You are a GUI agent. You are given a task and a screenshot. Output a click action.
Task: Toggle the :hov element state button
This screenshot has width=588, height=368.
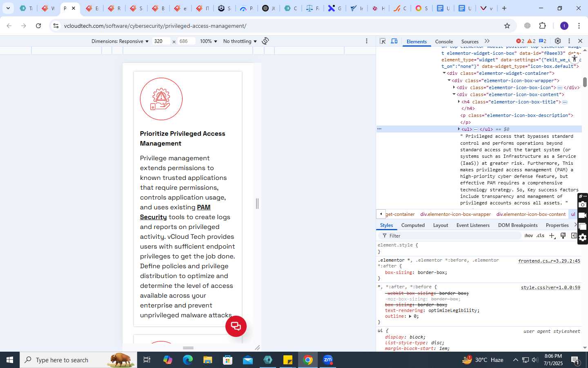coord(528,236)
